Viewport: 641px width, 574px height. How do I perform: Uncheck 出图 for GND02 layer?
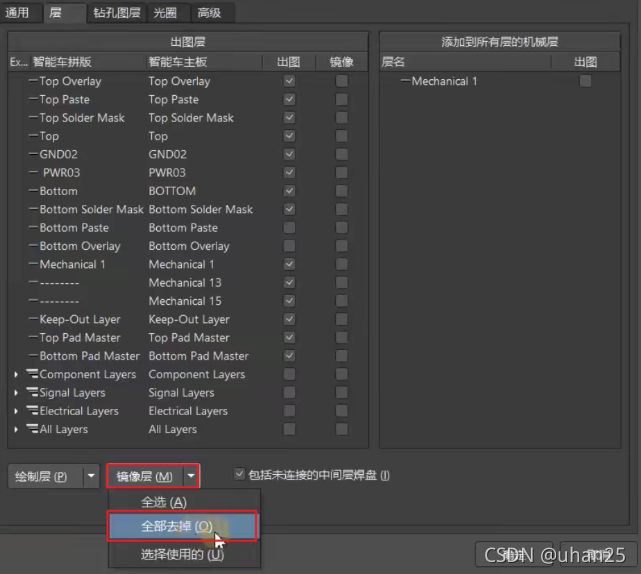(289, 154)
